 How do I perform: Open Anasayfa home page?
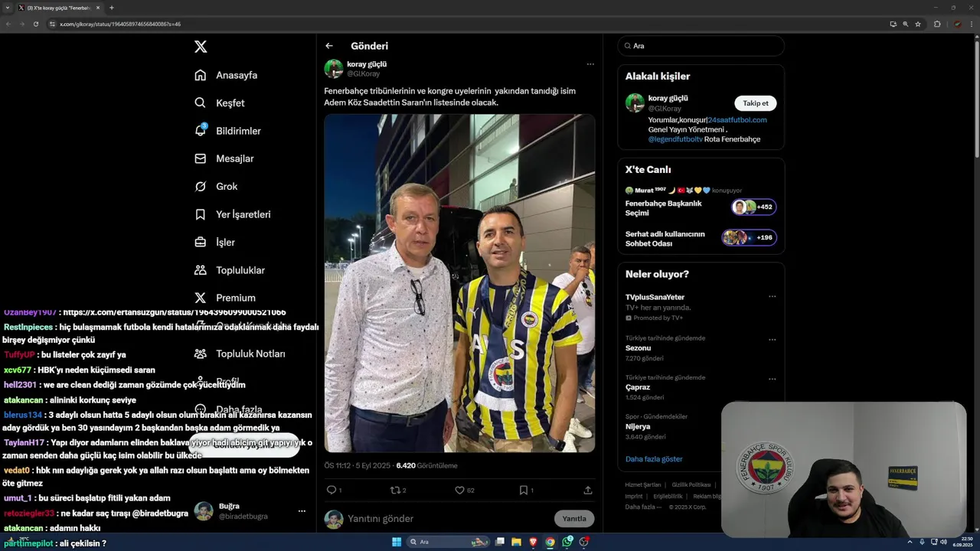[x=226, y=75]
